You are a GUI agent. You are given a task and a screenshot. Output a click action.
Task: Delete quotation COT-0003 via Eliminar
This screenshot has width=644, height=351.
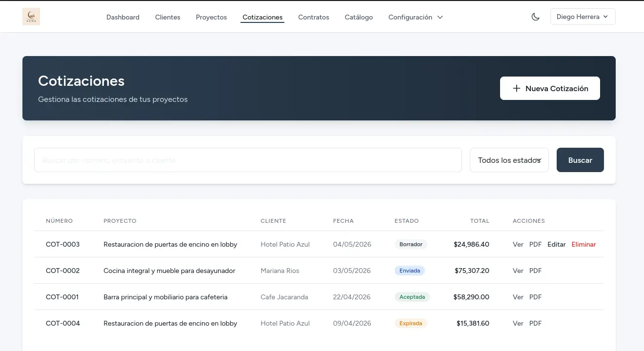pos(584,244)
